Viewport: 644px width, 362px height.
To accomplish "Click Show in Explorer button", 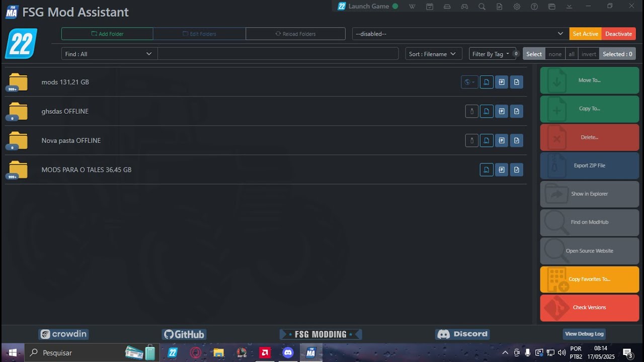I will [x=590, y=194].
